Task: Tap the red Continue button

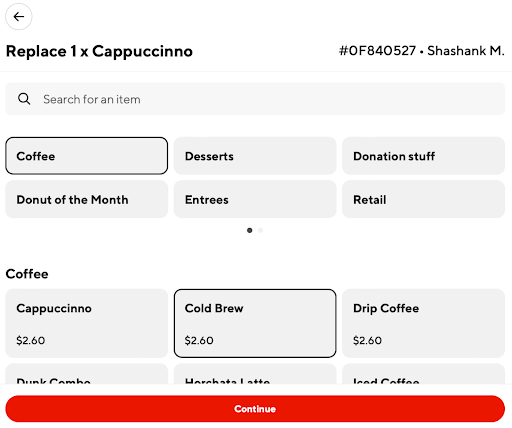Action: point(255,409)
